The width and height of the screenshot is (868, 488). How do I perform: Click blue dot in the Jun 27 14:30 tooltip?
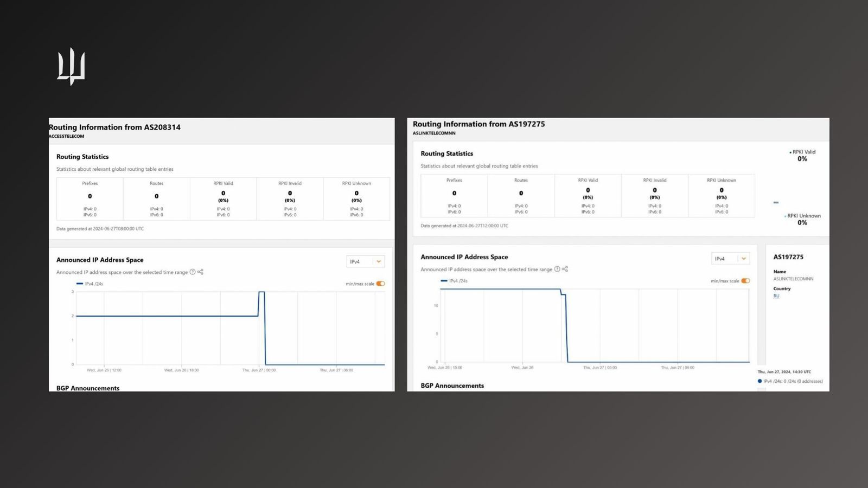click(759, 381)
